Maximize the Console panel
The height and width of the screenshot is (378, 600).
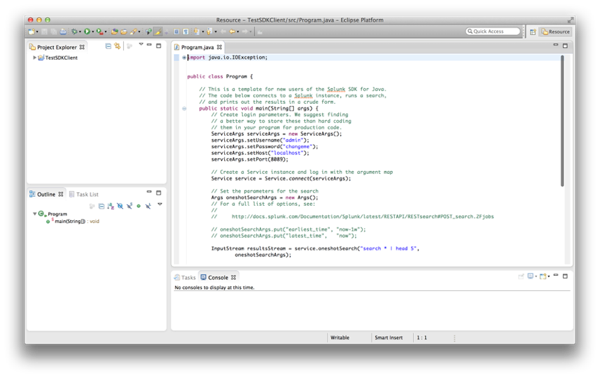565,276
